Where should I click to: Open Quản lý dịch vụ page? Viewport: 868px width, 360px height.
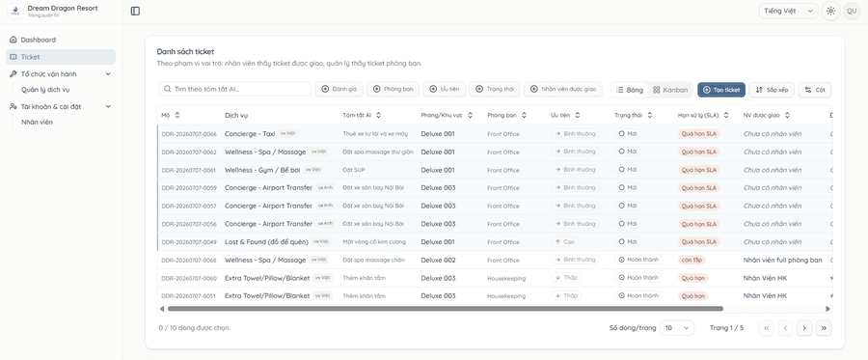point(45,89)
